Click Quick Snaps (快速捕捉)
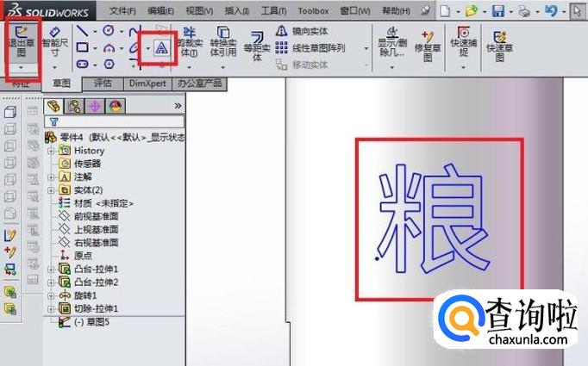Image resolution: width=588 pixels, height=366 pixels. click(x=464, y=42)
